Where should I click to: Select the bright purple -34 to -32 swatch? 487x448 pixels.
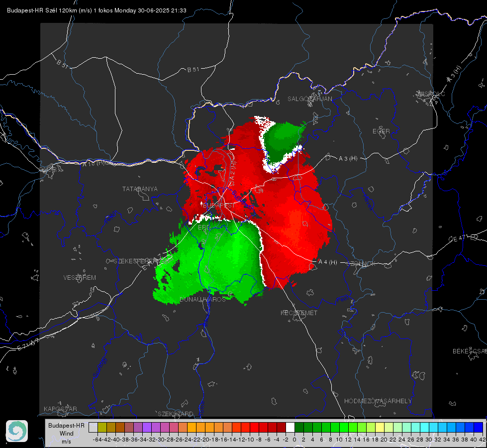(x=147, y=427)
